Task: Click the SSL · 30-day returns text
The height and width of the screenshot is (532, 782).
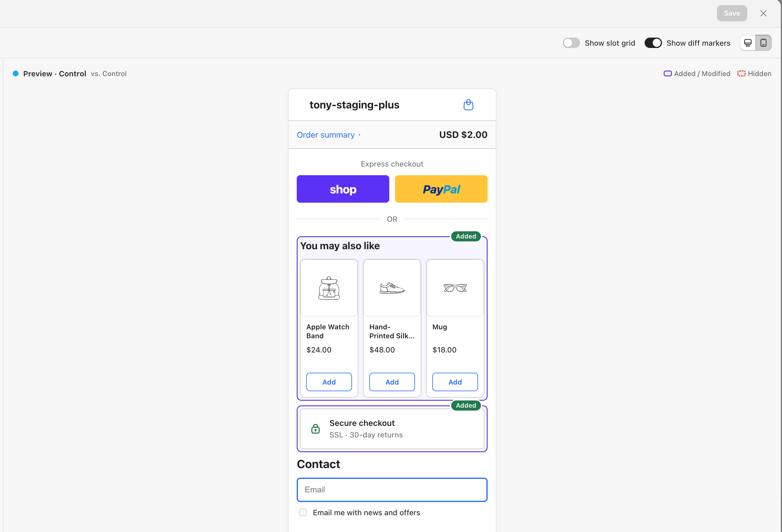Action: click(366, 435)
